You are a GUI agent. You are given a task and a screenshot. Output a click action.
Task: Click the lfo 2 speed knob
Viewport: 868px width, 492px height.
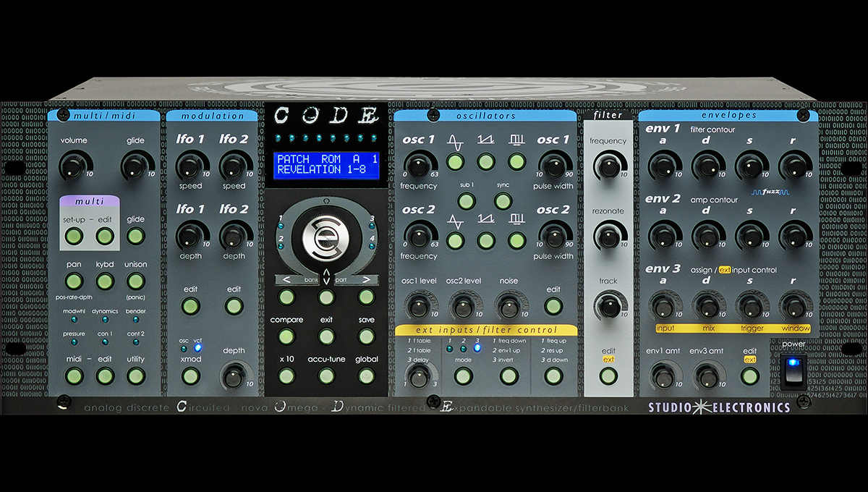coord(233,166)
